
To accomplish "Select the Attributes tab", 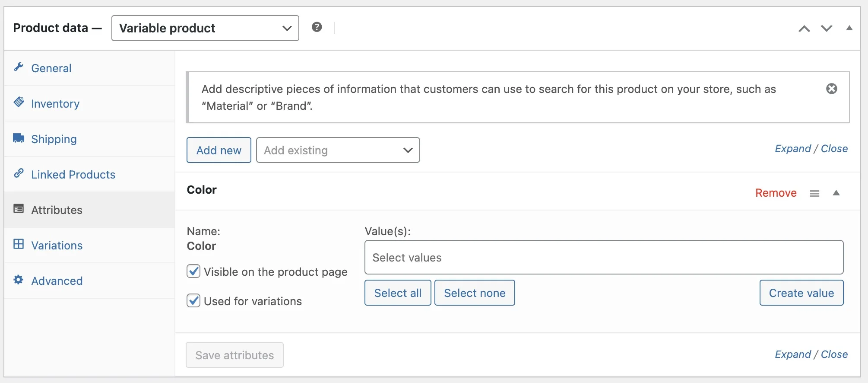I will tap(90, 210).
